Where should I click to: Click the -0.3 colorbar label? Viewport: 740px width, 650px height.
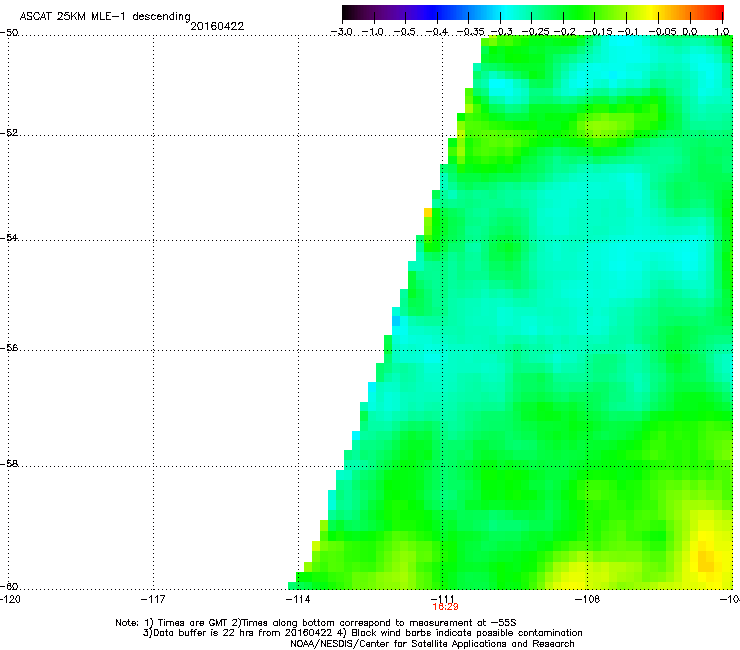click(501, 32)
